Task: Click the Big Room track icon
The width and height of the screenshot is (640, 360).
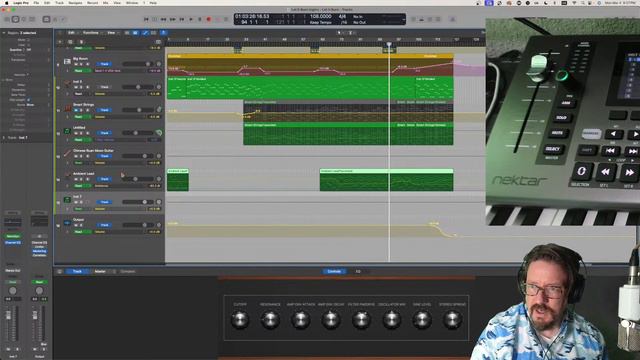Action: [x=67, y=62]
